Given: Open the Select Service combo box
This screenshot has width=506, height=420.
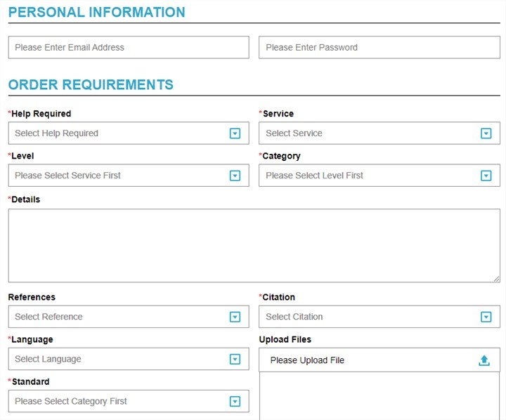Looking at the screenshot, I should [379, 133].
